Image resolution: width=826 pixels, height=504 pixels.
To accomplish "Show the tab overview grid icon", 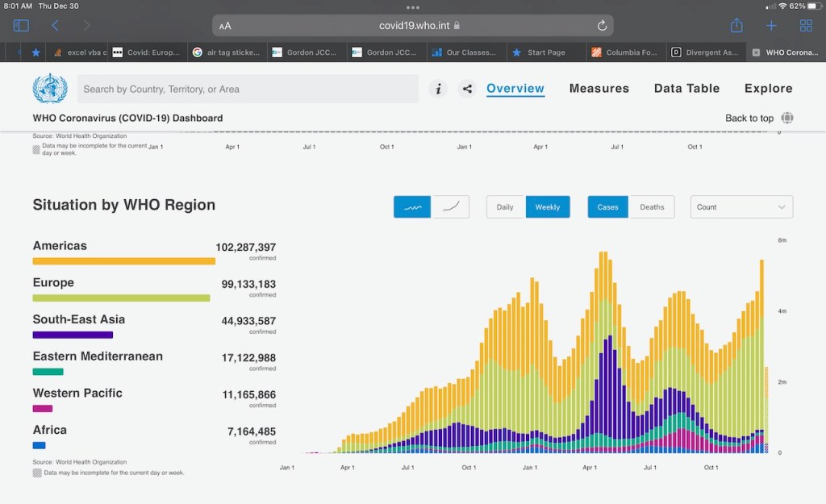I will coord(806,26).
